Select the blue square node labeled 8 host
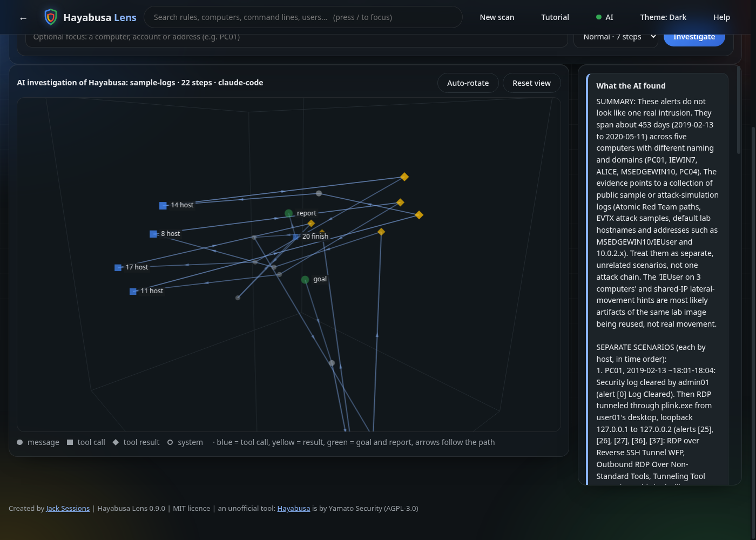756x540 pixels. [x=153, y=234]
